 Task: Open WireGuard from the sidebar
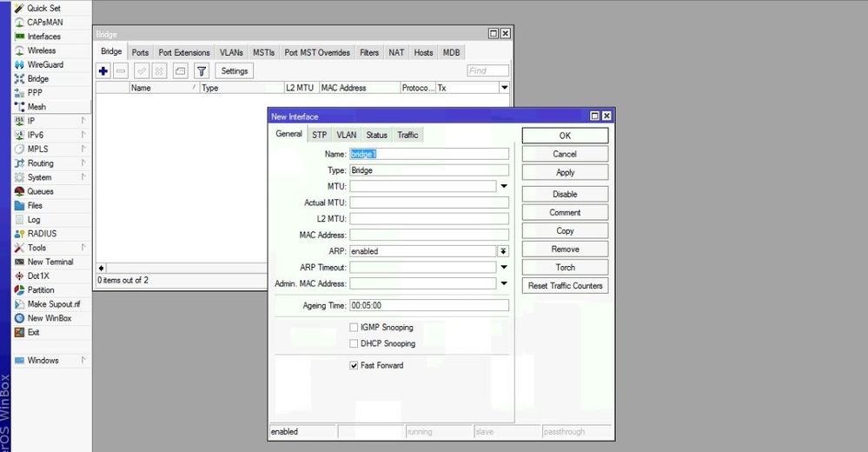click(x=45, y=64)
